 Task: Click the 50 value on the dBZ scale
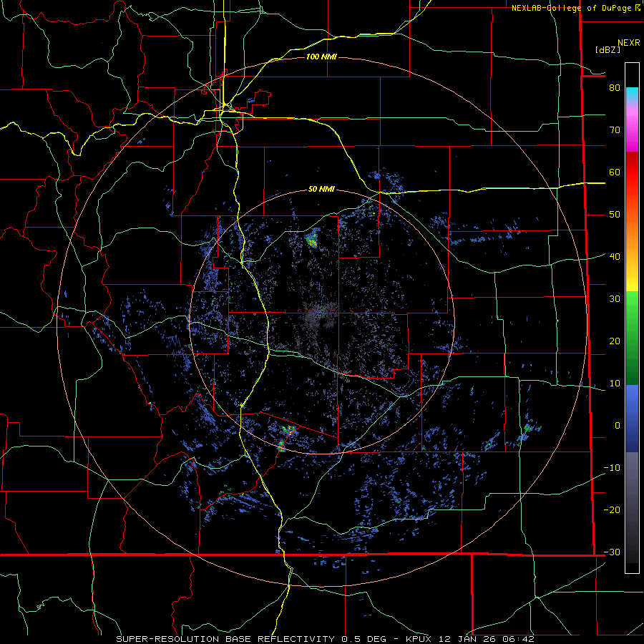pyautogui.click(x=615, y=215)
